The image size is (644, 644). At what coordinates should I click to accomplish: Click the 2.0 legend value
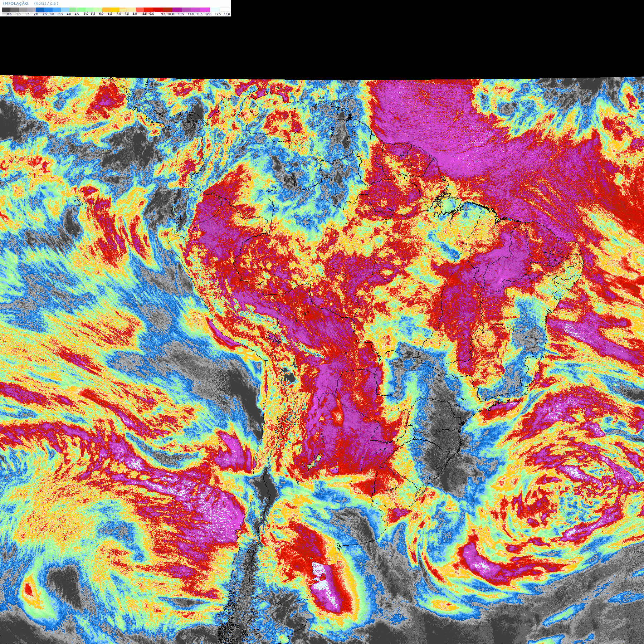coord(36,14)
